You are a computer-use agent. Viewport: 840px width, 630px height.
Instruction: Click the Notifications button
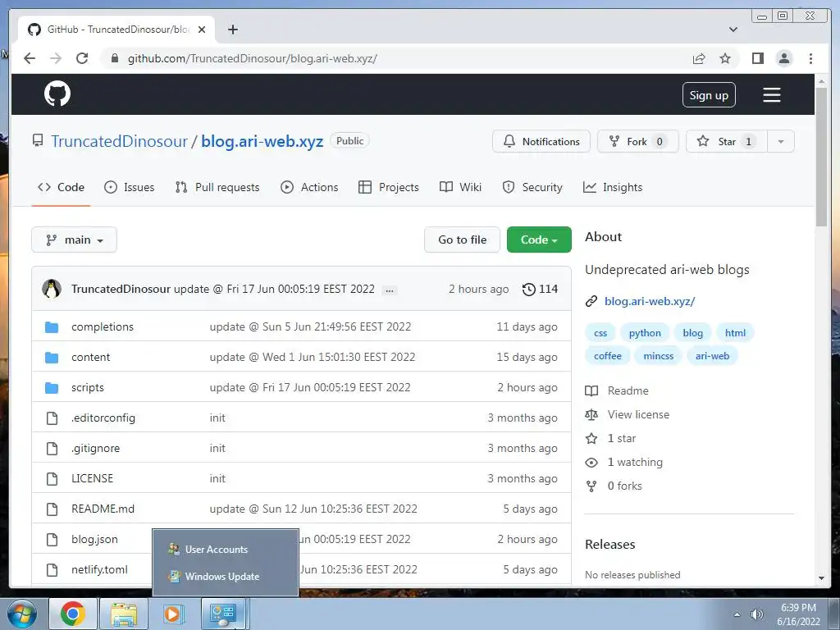[x=541, y=141]
